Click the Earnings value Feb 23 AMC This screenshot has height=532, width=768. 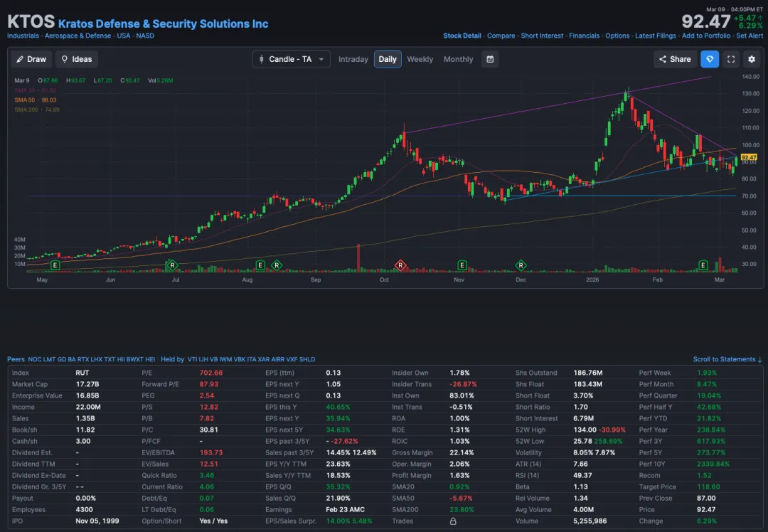click(x=345, y=509)
